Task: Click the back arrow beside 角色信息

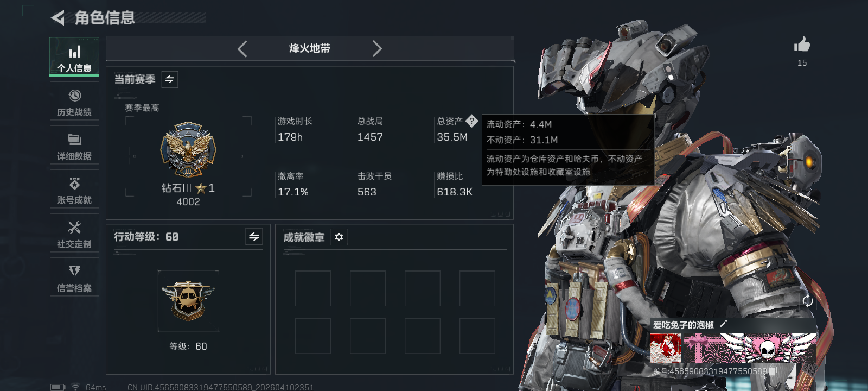Action: pos(58,18)
